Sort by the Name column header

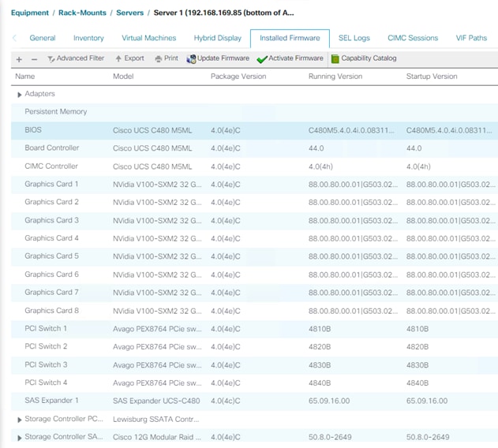[25, 77]
